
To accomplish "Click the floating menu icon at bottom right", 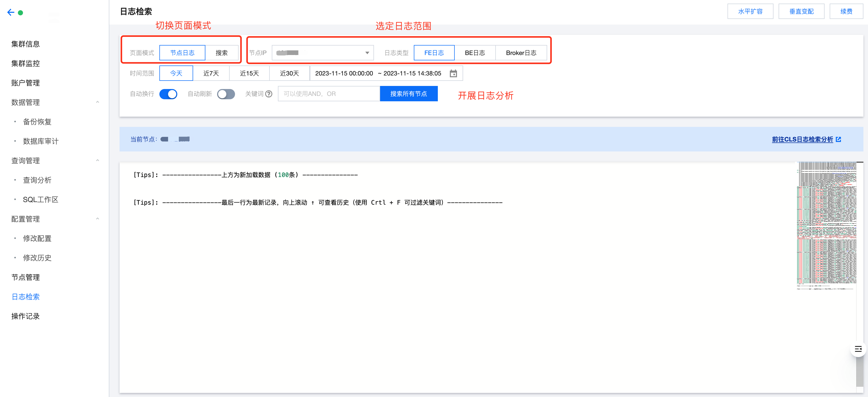I will click(x=858, y=349).
